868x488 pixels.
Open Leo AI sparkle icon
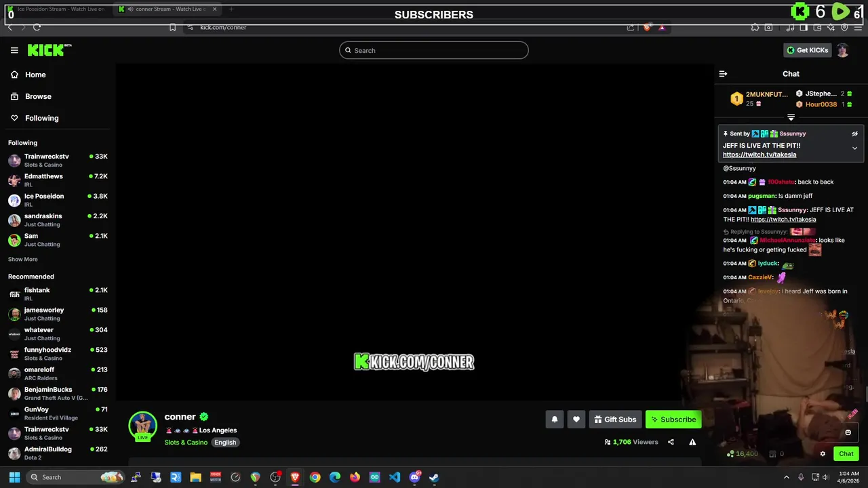pyautogui.click(x=831, y=27)
